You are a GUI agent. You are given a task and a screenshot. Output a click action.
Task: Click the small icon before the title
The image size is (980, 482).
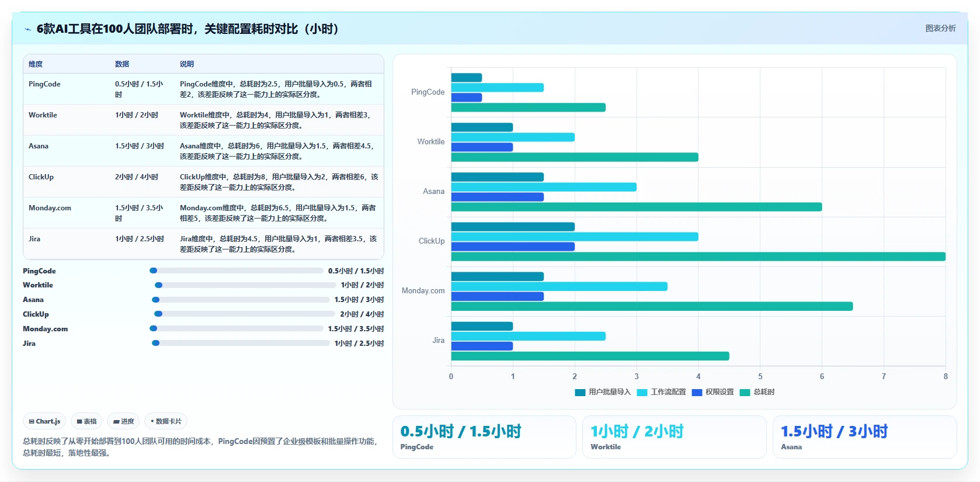[27, 29]
